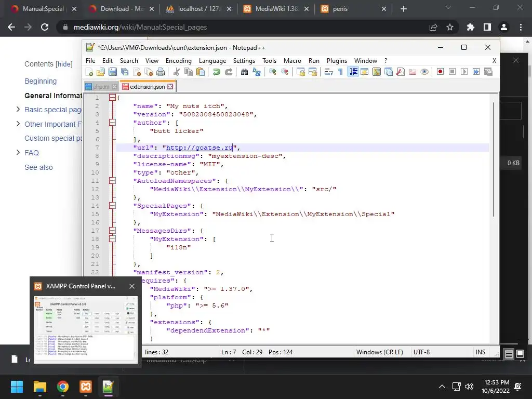Toggle synchronize vertical scrolling
Viewport: 532px width, 399px height.
[x=300, y=72]
